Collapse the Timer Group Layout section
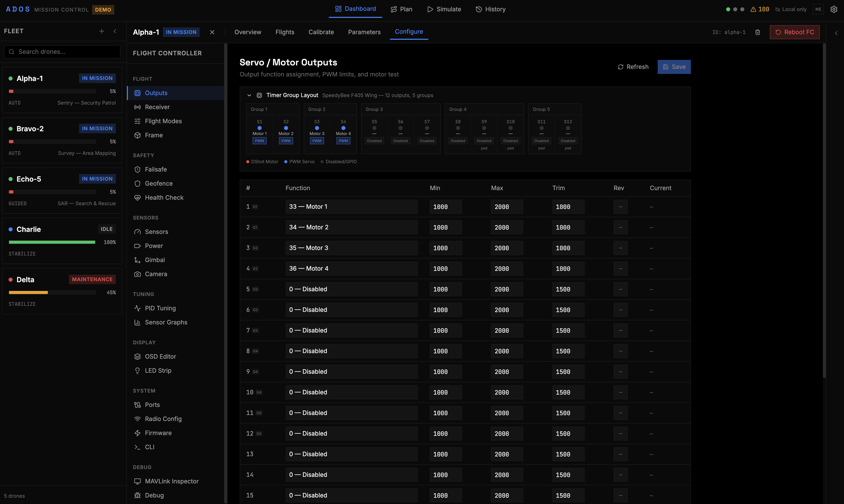The height and width of the screenshot is (504, 844). [x=249, y=95]
